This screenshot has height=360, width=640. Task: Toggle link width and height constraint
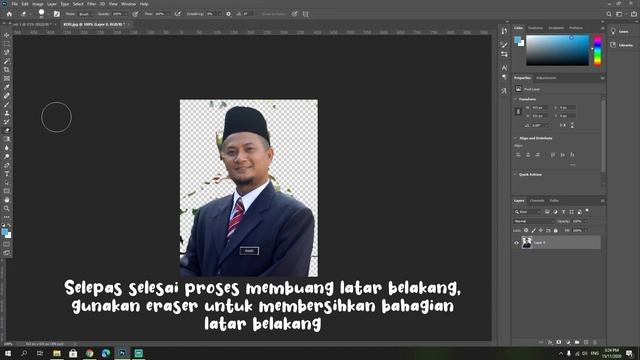[x=518, y=111]
